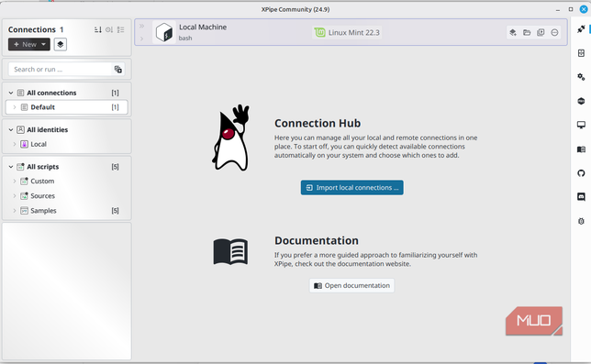The width and height of the screenshot is (591, 364).
Task: Expand the Custom scripts chevron
Action: pyautogui.click(x=15, y=181)
